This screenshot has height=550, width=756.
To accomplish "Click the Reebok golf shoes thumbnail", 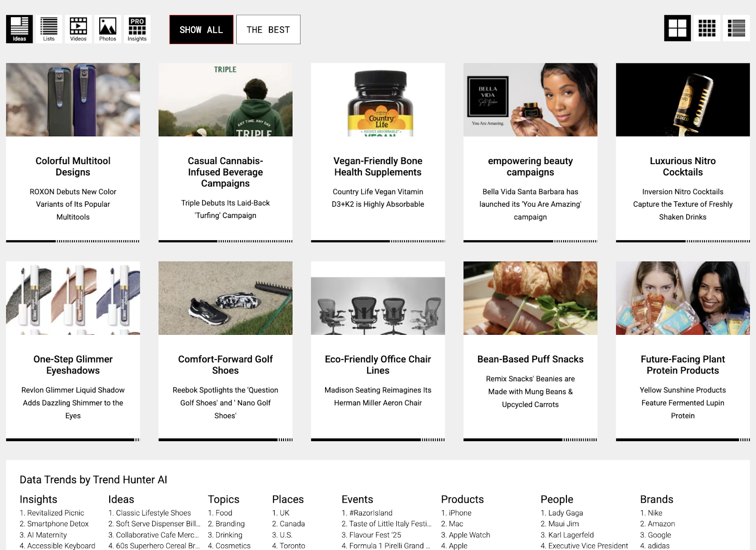I will click(x=225, y=298).
